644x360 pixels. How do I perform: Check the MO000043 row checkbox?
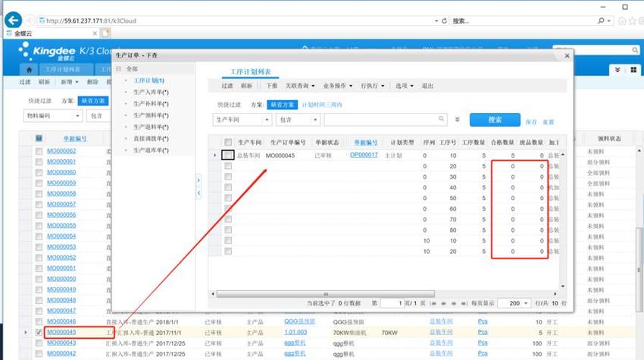click(39, 343)
